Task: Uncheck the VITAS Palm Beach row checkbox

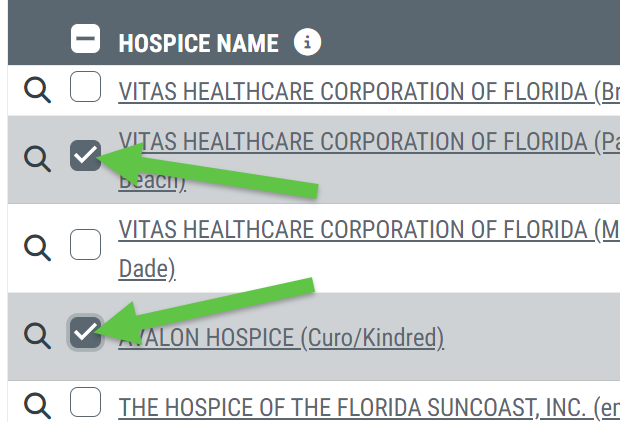Action: [x=86, y=155]
